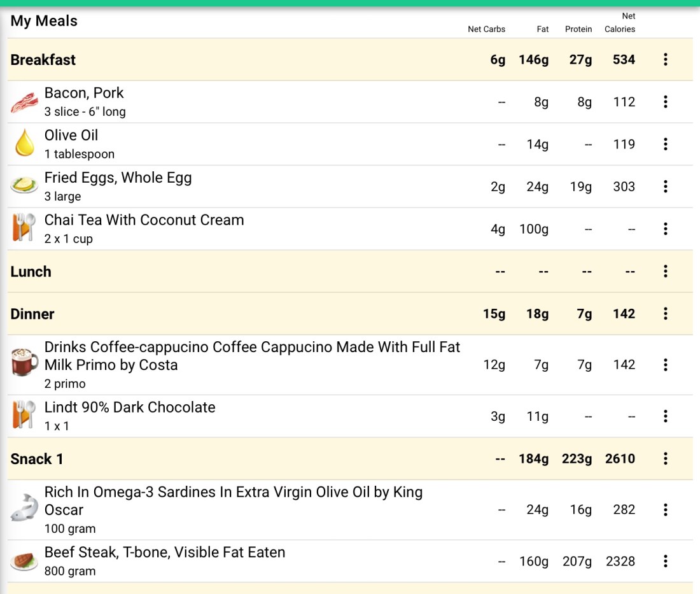Screen dimensions: 700x594
Task: Click the sardines fish icon
Action: (24, 509)
